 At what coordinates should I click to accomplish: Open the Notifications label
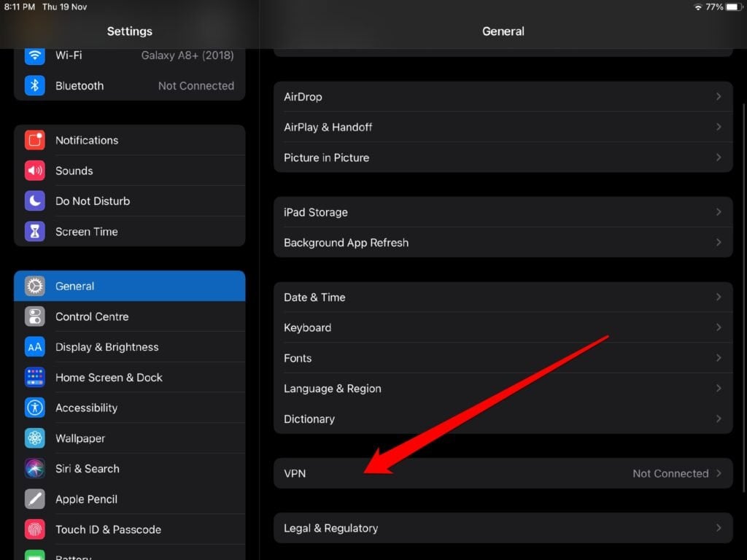87,140
